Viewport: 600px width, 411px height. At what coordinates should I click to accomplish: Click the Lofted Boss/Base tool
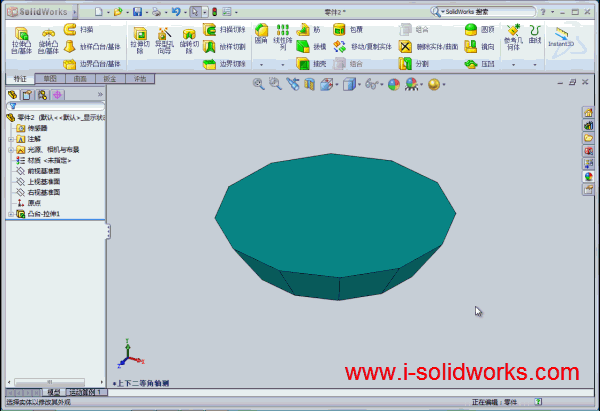[92, 47]
